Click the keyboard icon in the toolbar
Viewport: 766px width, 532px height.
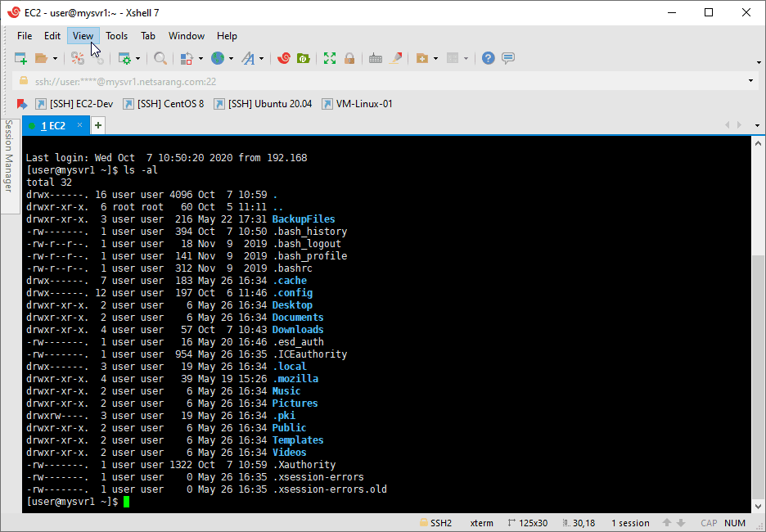[x=376, y=58]
